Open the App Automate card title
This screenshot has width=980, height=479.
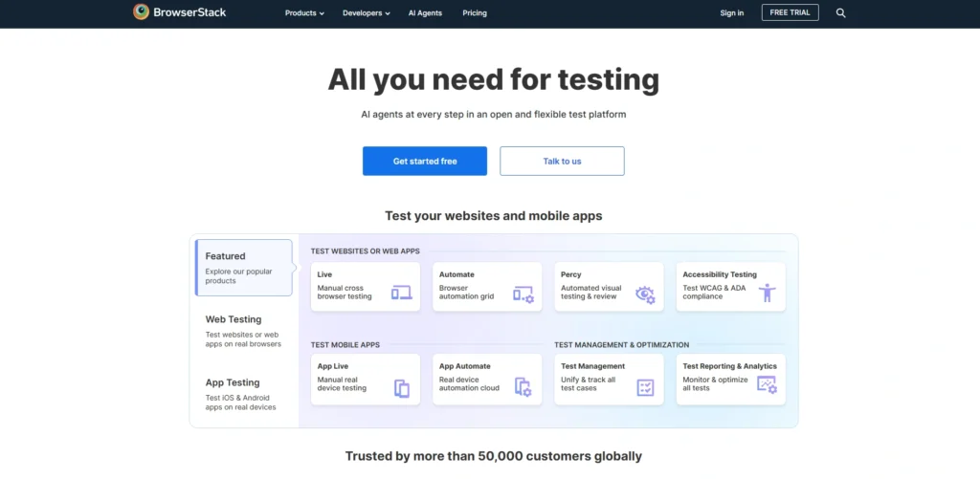point(464,366)
